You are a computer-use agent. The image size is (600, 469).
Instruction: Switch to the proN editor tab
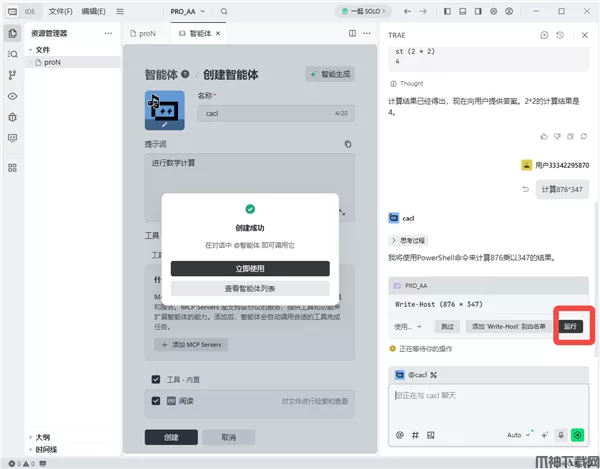[143, 34]
